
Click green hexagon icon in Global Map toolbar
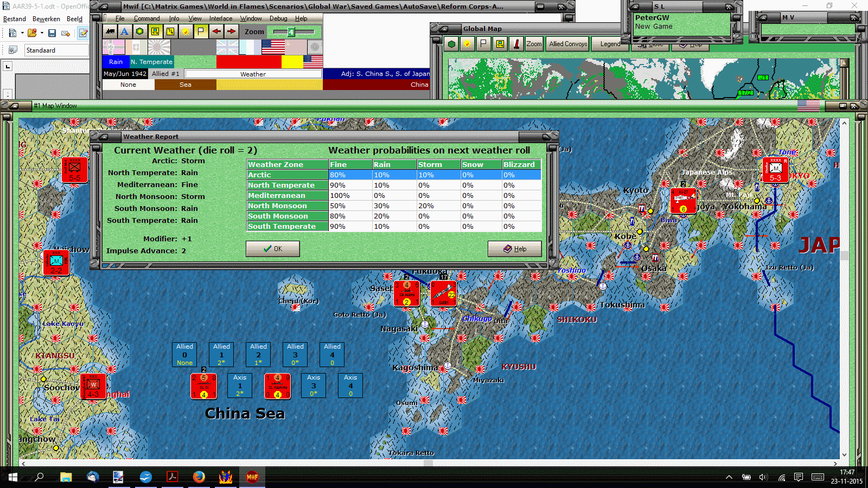[451, 44]
